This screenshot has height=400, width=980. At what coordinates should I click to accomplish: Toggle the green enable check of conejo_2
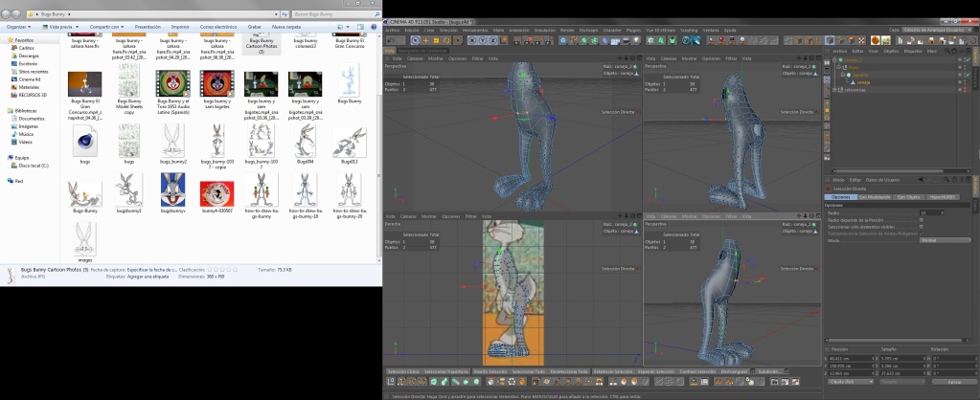click(x=969, y=60)
